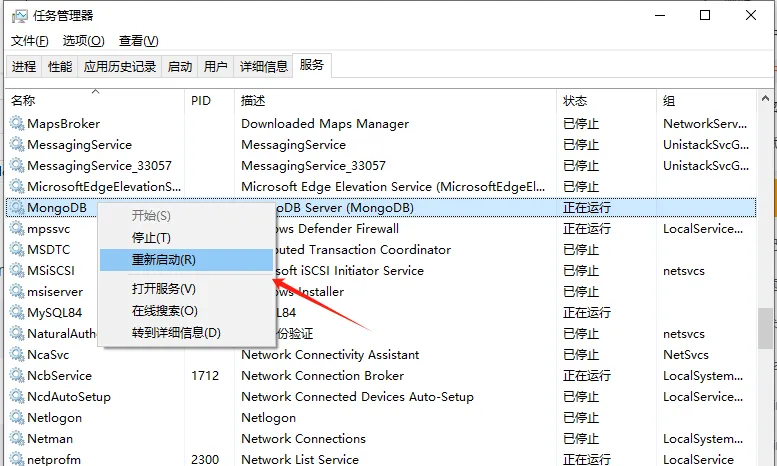
Task: Switch to the 详细信息 tab
Action: coord(263,67)
